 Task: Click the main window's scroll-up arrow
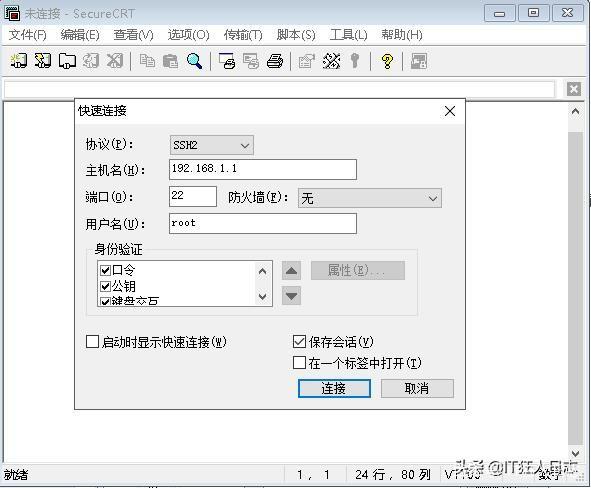pos(575,112)
